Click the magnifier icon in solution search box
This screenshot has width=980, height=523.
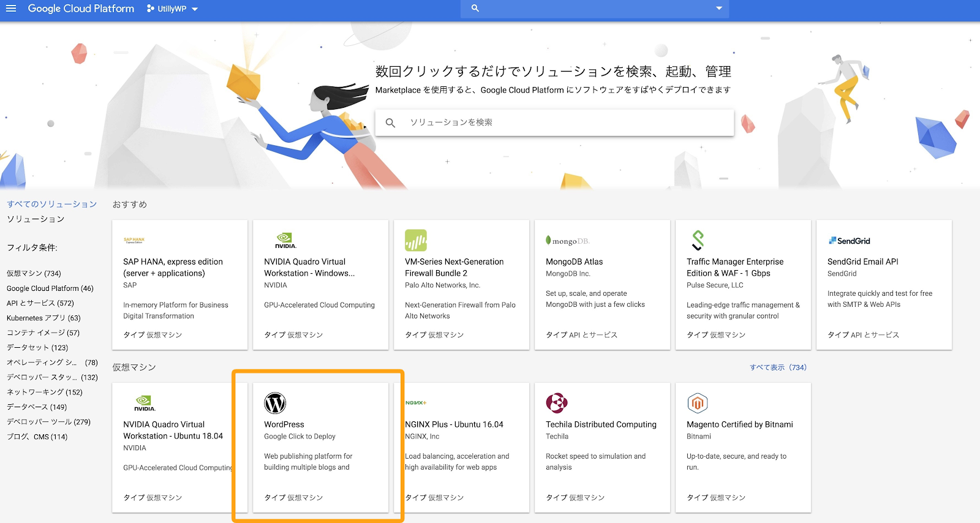390,122
